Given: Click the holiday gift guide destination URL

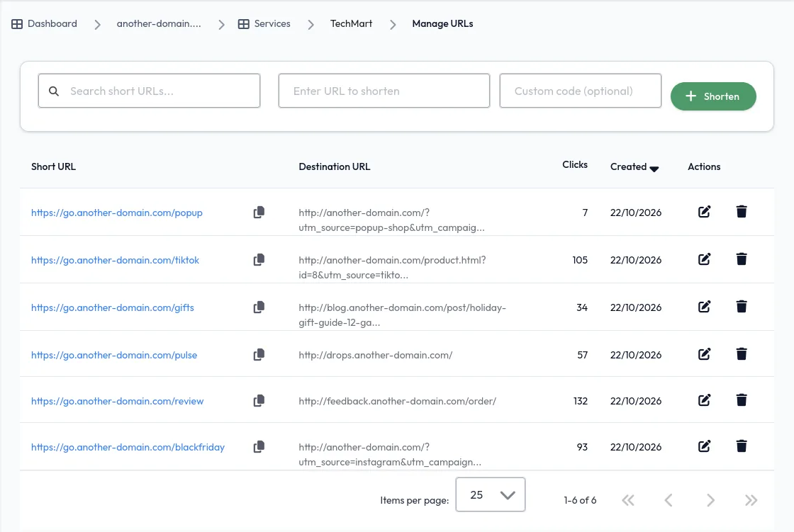Looking at the screenshot, I should (402, 315).
